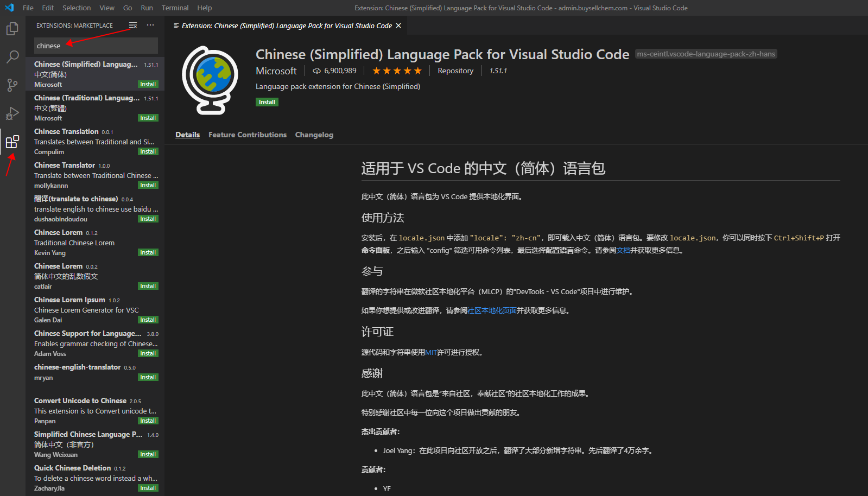Screen dimensions: 868x496
Task: Install Chinese Translator by mollykannn
Action: coord(148,185)
